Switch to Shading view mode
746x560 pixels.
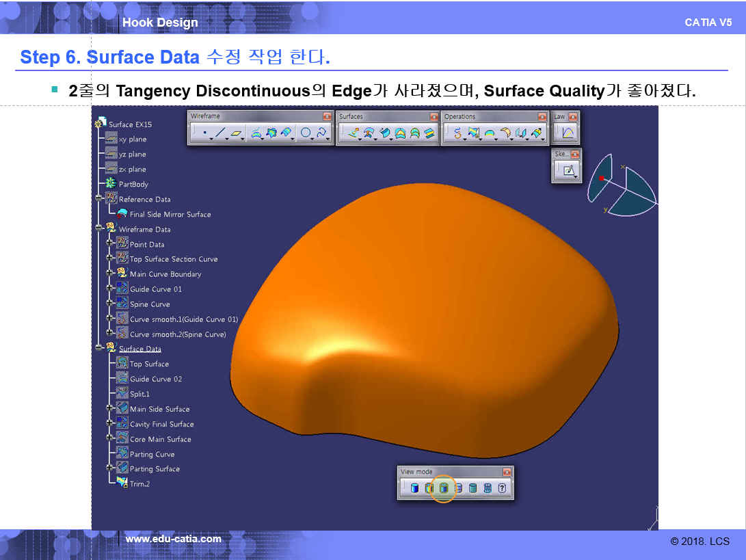[x=414, y=488]
